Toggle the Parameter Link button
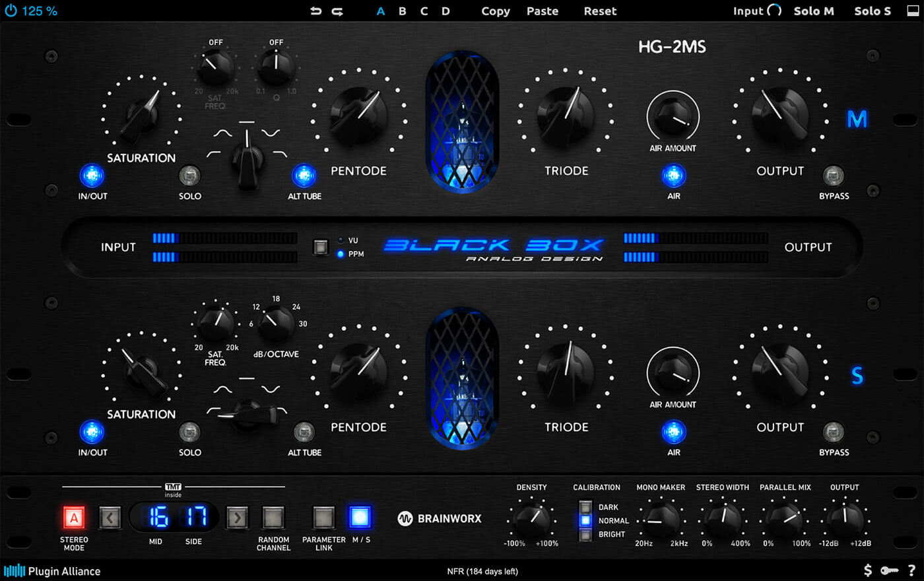 pyautogui.click(x=323, y=518)
